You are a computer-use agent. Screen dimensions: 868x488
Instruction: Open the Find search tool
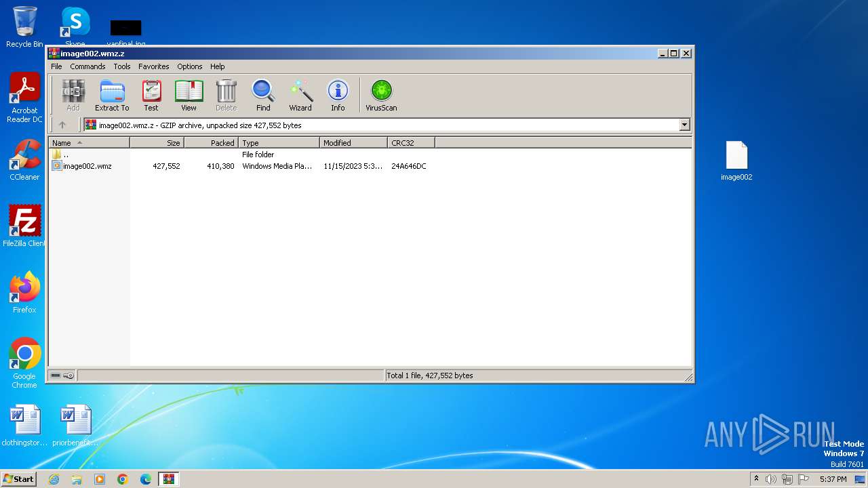tap(263, 95)
